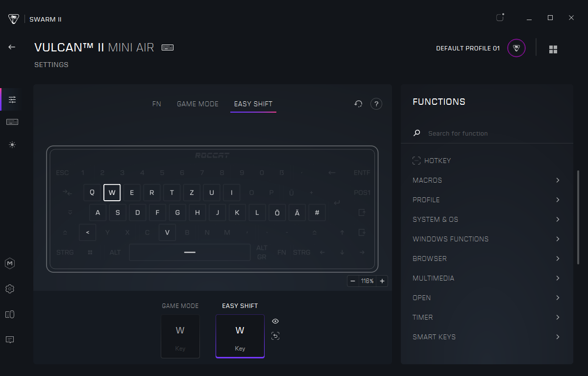Select the V key on keyboard
Image resolution: width=588 pixels, height=376 pixels.
tap(167, 233)
